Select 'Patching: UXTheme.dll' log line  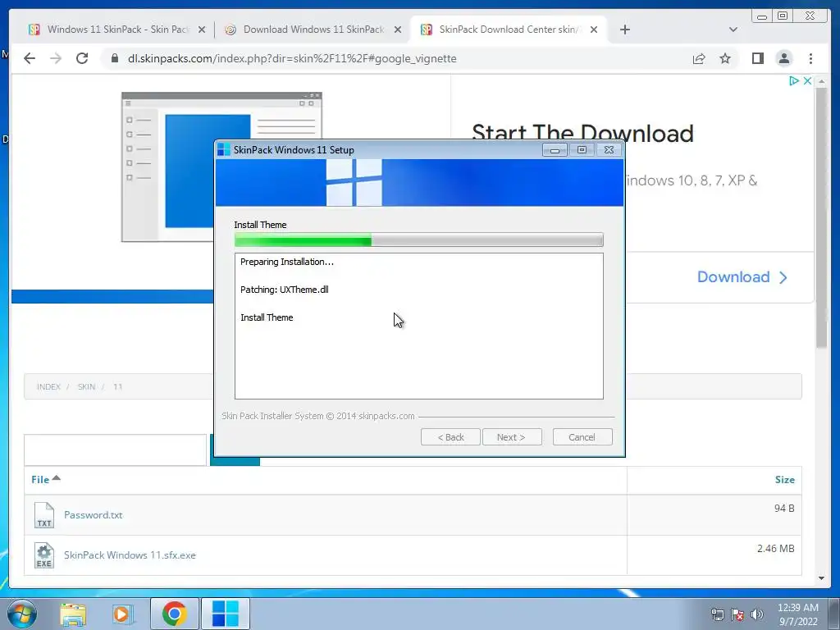284,290
